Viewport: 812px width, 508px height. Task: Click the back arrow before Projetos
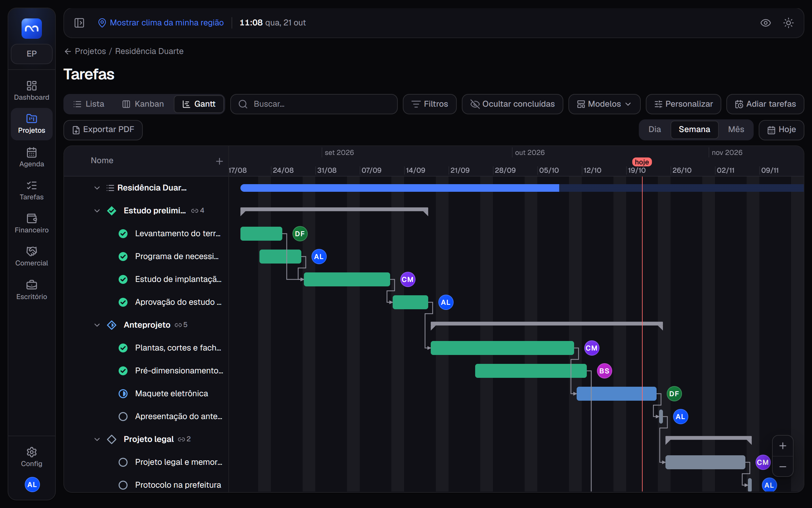68,51
